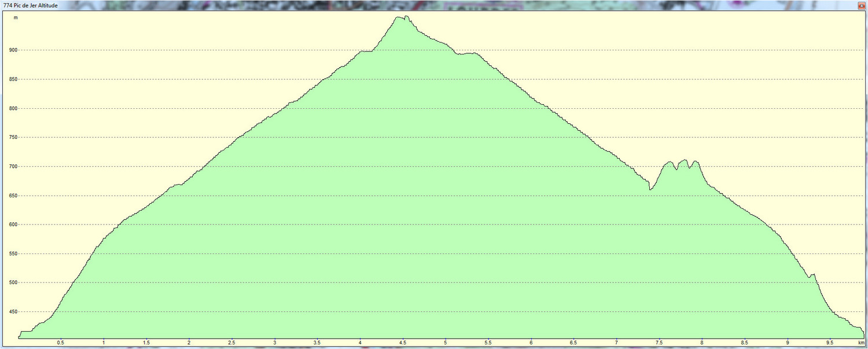Click the 450 altitude axis label
The image size is (868, 349).
(x=12, y=312)
